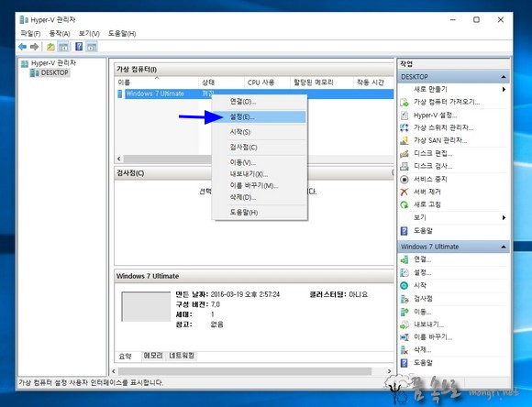Click the red X 서버 제거 icon
The image size is (532, 407).
pyautogui.click(x=405, y=192)
